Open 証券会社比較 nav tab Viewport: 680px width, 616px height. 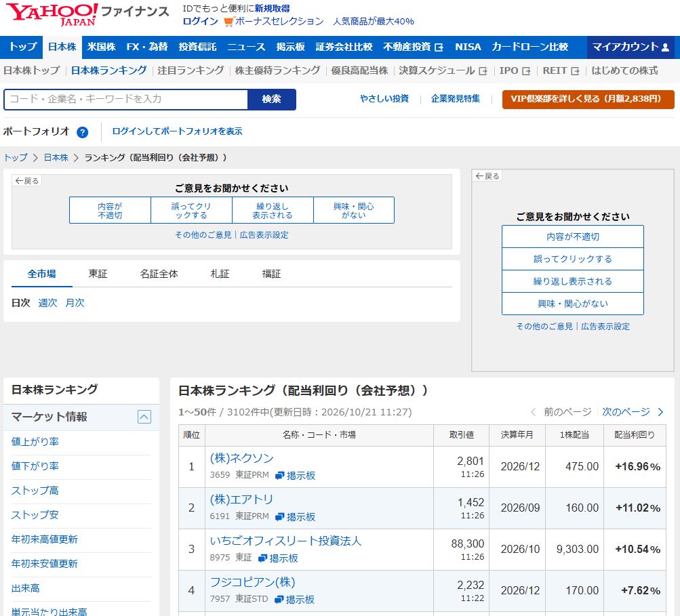pos(344,47)
